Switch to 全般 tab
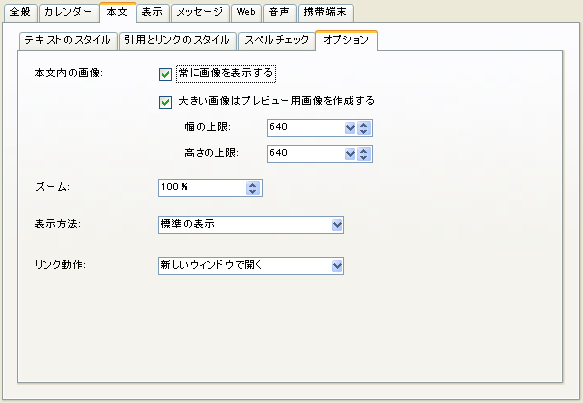 20,13
